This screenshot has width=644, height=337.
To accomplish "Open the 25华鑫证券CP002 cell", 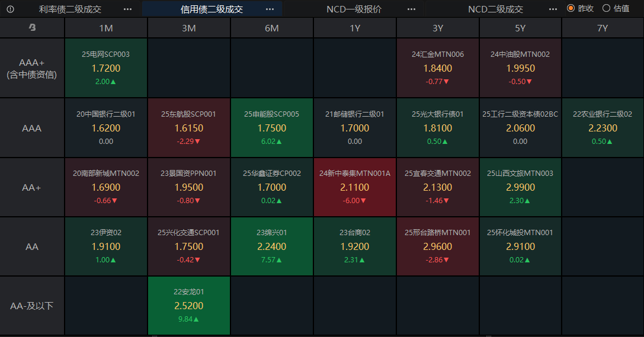I will pyautogui.click(x=272, y=187).
